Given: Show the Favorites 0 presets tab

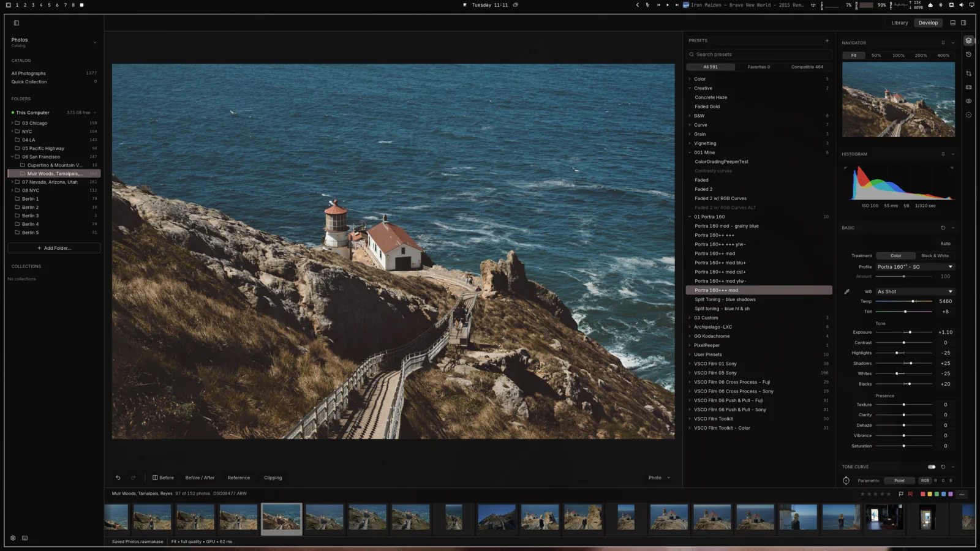Looking at the screenshot, I should coord(759,67).
